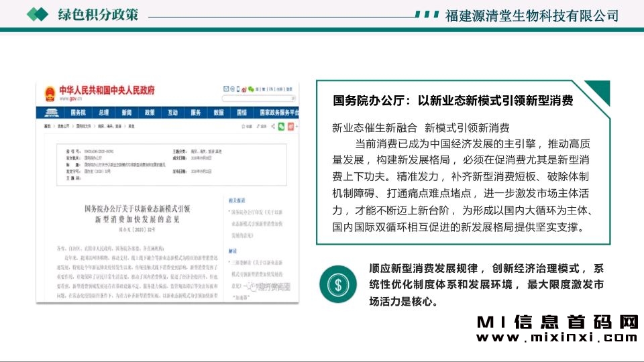Go to the 新闻 navigation tab
644x362 pixels.
(x=127, y=113)
